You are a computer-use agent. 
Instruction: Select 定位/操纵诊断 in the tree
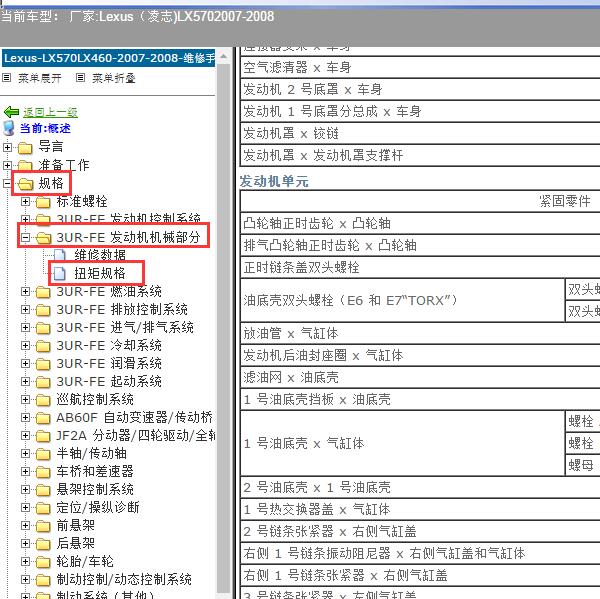98,508
